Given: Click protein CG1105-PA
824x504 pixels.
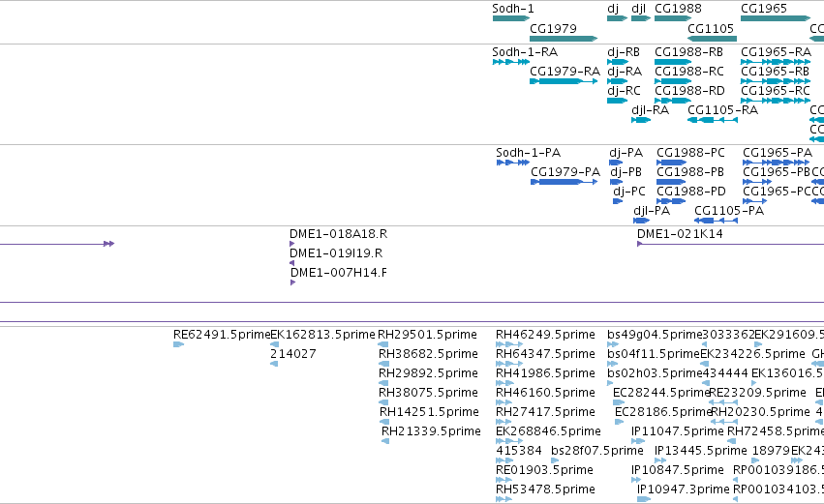Looking at the screenshot, I should coord(716,221).
